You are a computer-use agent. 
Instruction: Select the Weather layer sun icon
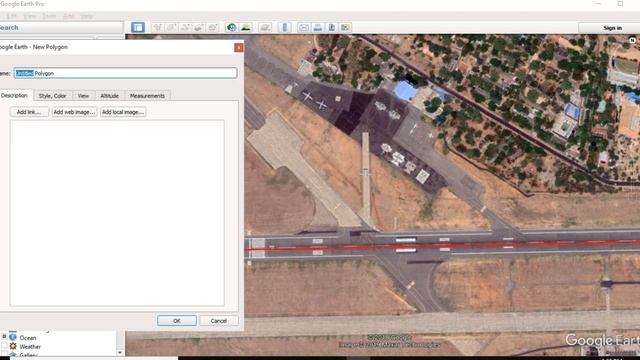(13, 346)
